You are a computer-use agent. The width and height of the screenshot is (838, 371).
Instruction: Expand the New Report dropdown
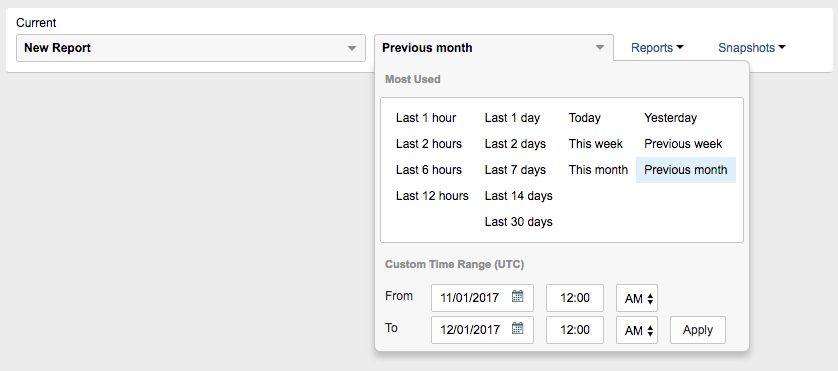[191, 48]
